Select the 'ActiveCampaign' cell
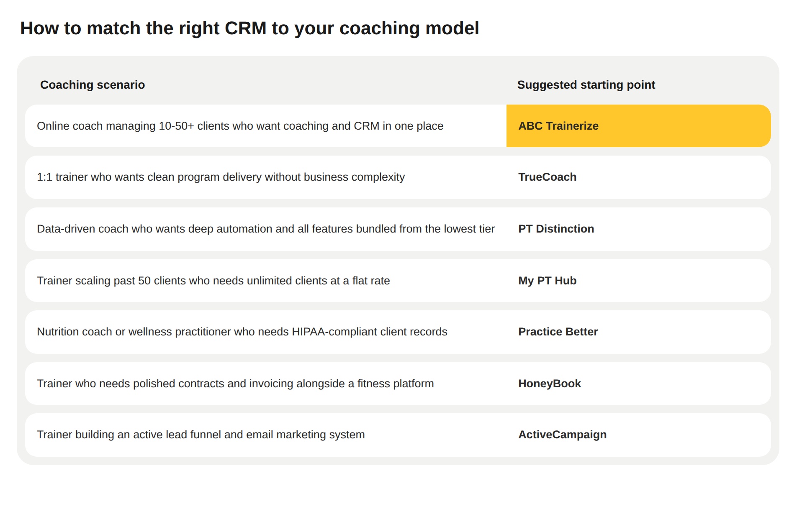The width and height of the screenshot is (797, 532). coord(638,435)
